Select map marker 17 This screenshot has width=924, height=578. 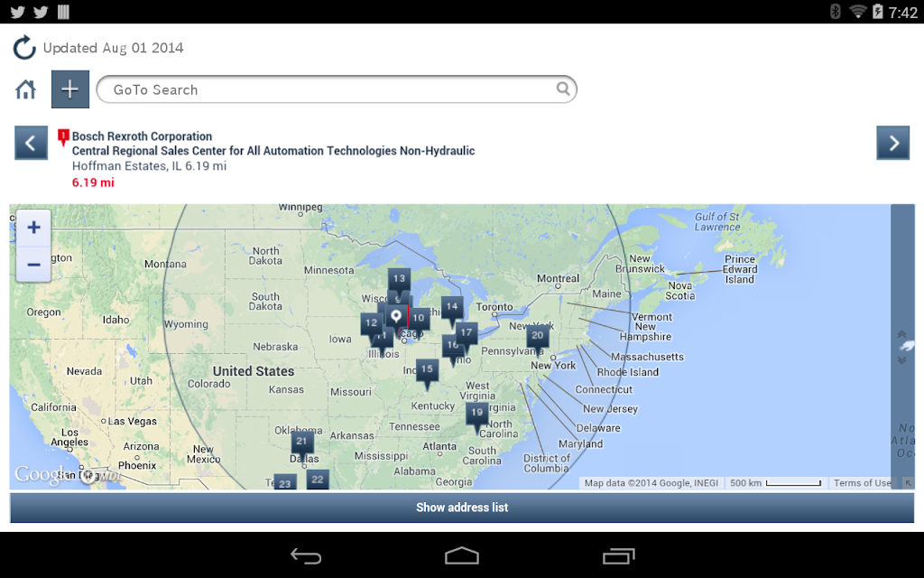(x=467, y=334)
